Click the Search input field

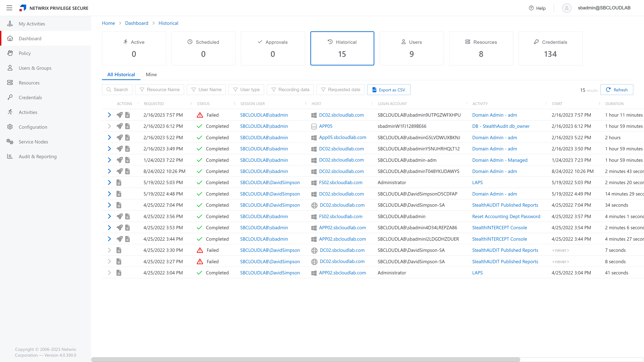(x=117, y=90)
